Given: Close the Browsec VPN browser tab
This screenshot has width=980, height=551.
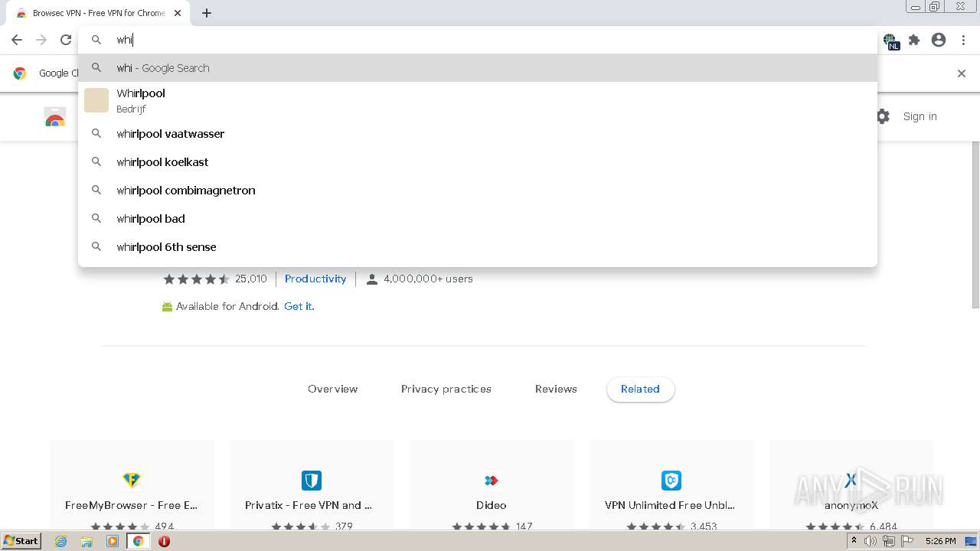Looking at the screenshot, I should (x=178, y=13).
